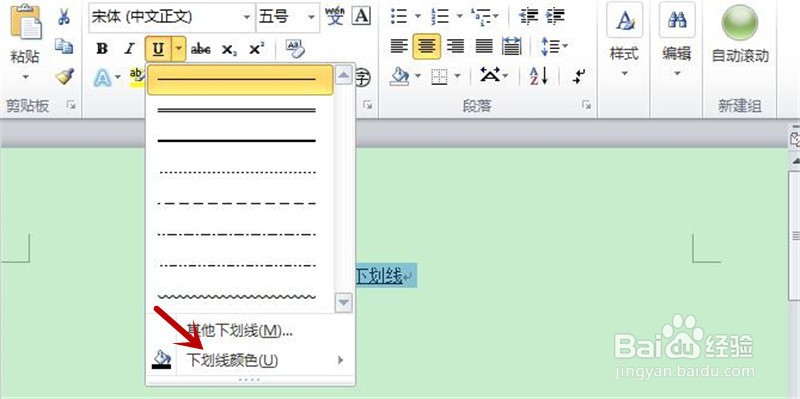Screen dimensions: 800x399
Task: Click the character border A icon
Action: click(x=362, y=16)
